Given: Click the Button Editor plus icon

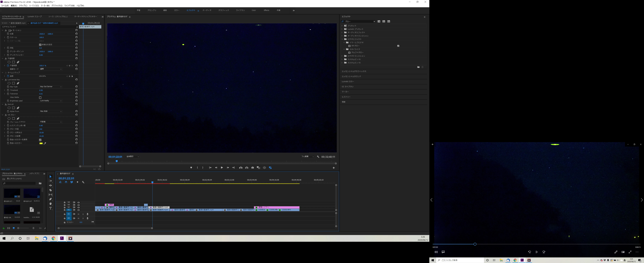Looking at the screenshot, I should pos(334,168).
